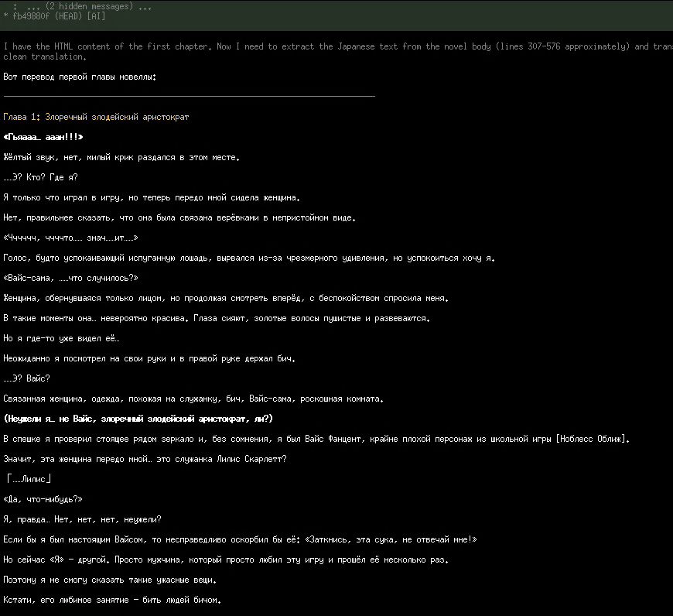This screenshot has width=673, height=616.
Task: Click the line 'Связанная женщина, одежда, похожая на служанку'
Action: coord(193,399)
